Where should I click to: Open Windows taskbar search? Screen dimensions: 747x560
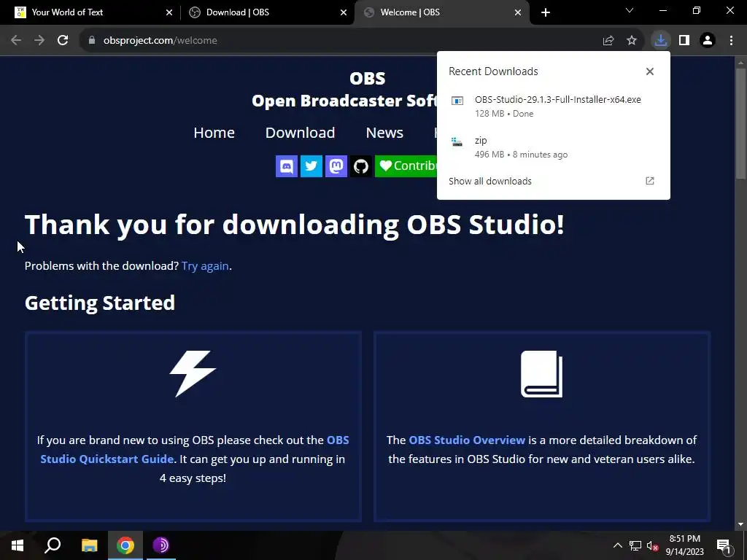[x=53, y=545]
